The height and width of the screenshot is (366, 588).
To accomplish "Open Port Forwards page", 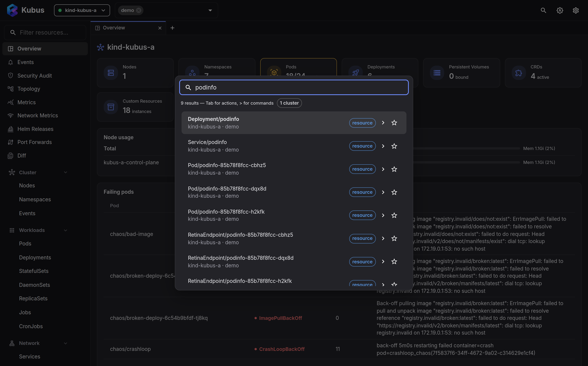I will click(45, 142).
